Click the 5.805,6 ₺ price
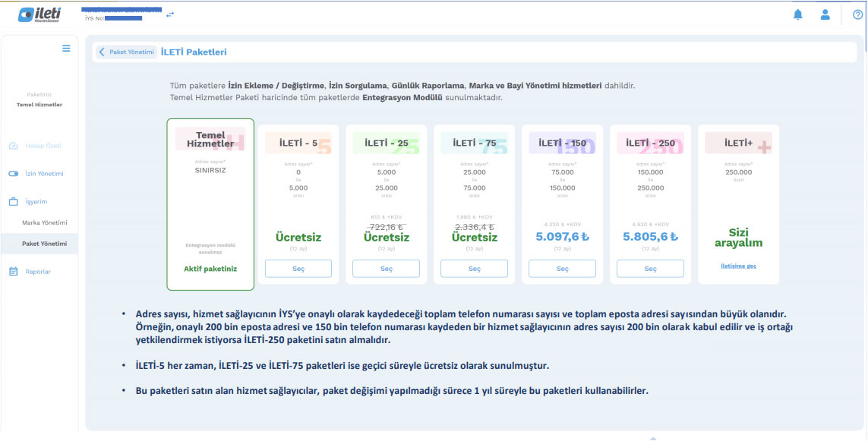This screenshot has height=441, width=868. point(651,237)
